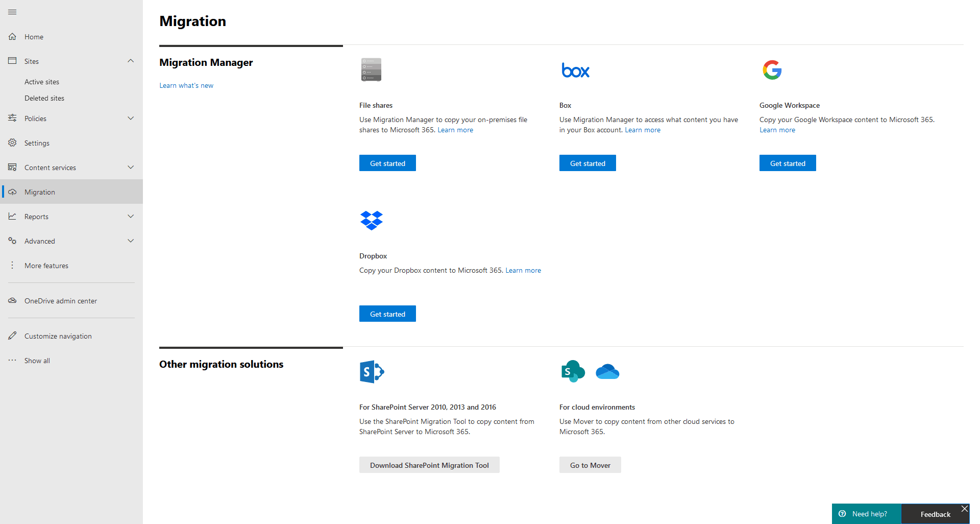The width and height of the screenshot is (980, 524).
Task: Click the Need help question mark icon
Action: pos(842,514)
